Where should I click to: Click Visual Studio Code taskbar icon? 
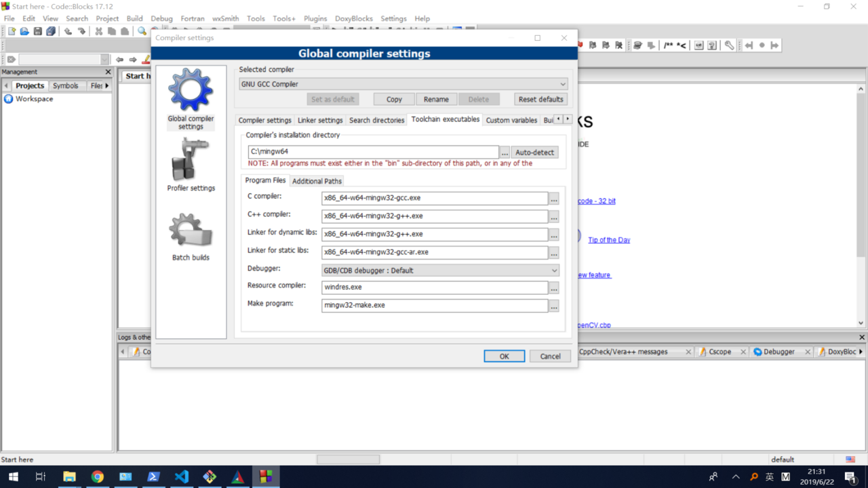(181, 476)
